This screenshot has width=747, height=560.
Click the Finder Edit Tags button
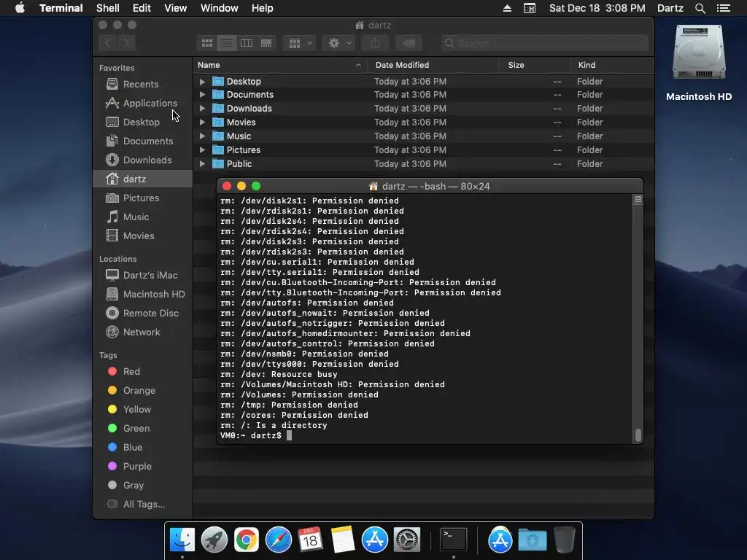point(409,43)
